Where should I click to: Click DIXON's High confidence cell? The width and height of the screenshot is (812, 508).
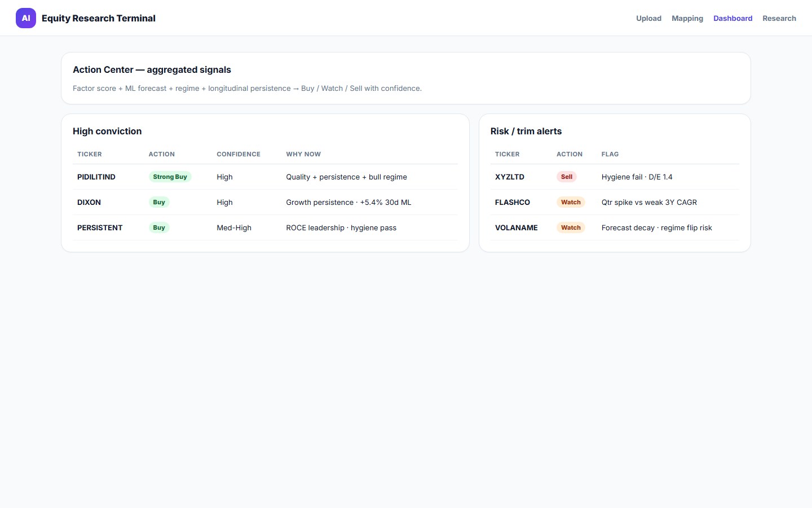click(x=224, y=202)
